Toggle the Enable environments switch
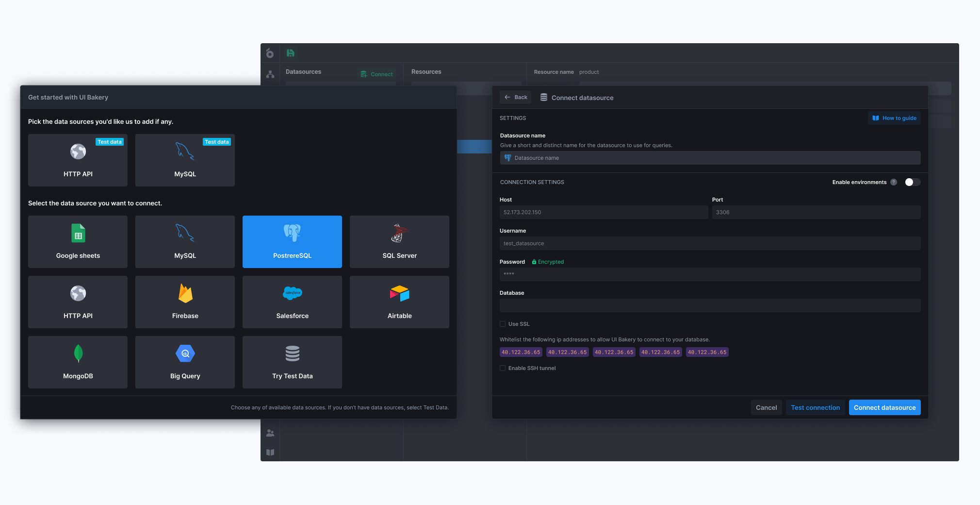This screenshot has width=980, height=505. pyautogui.click(x=912, y=182)
